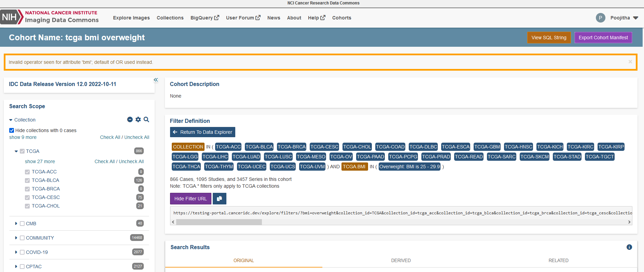The height and width of the screenshot is (272, 644).
Task: Click Hide Filter URL button
Action: point(191,199)
